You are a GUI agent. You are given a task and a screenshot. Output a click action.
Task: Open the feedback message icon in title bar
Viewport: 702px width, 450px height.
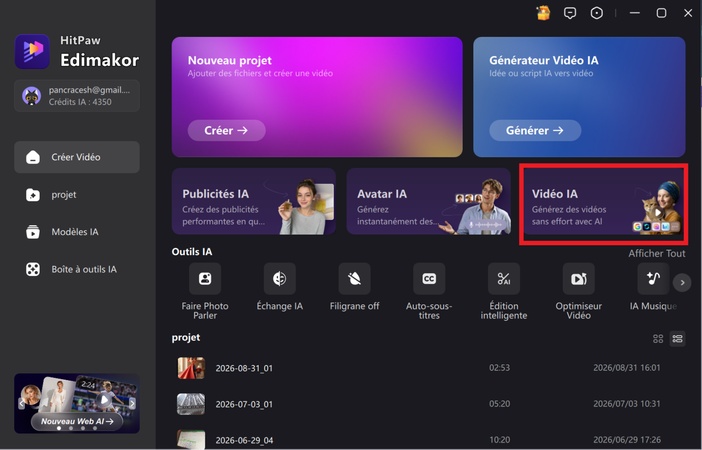(570, 13)
